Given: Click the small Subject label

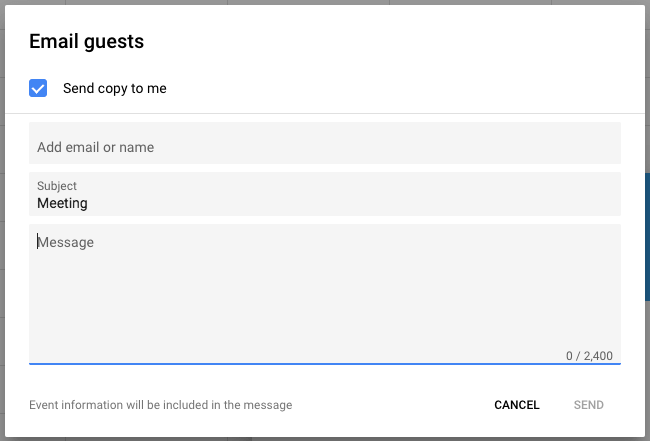Looking at the screenshot, I should pos(57,186).
